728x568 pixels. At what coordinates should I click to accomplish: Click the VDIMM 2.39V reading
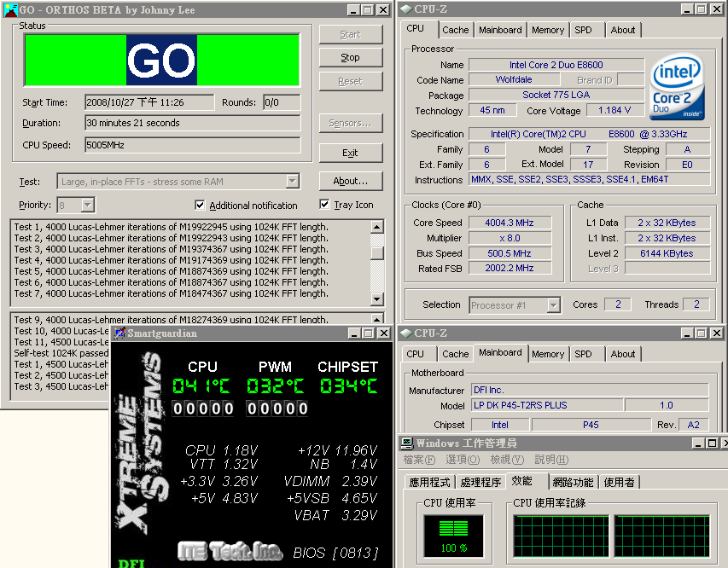[330, 481]
